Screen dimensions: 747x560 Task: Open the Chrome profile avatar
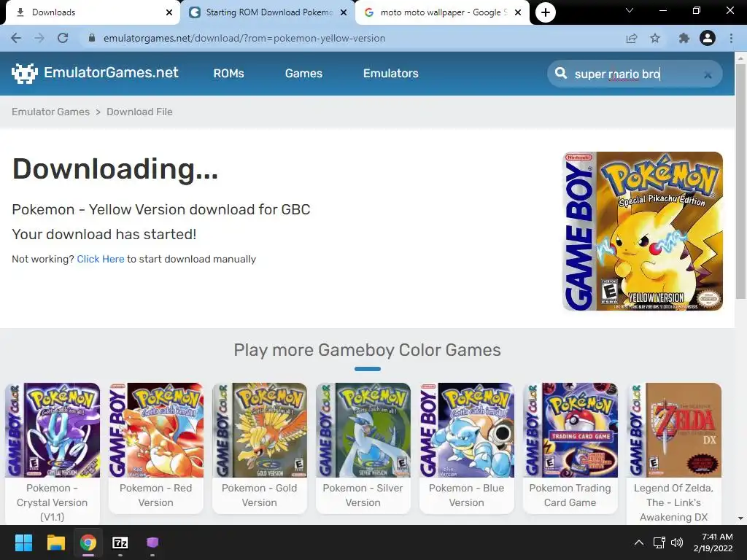(x=708, y=38)
